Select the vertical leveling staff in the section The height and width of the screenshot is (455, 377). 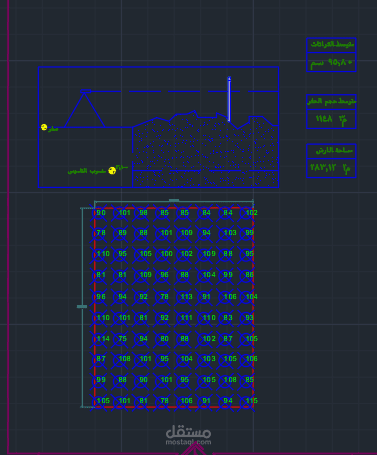(x=229, y=99)
